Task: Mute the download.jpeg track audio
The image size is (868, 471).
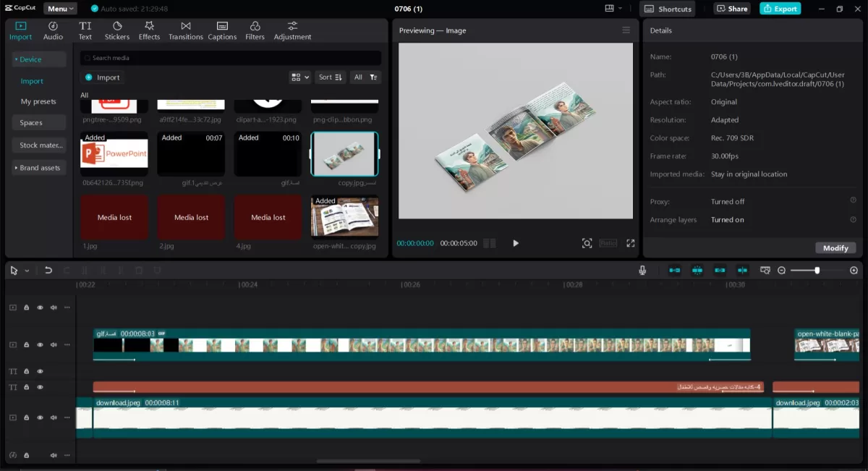Action: 54,417
